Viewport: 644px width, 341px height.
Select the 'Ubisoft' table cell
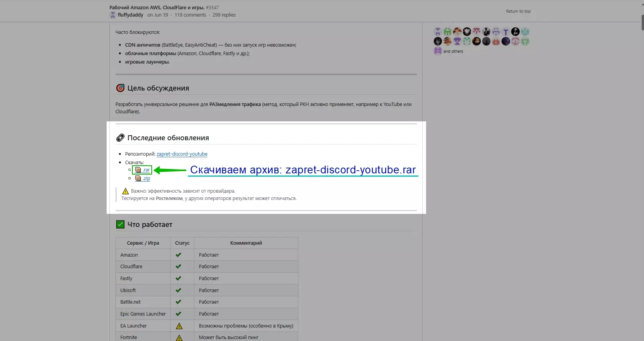coord(143,291)
